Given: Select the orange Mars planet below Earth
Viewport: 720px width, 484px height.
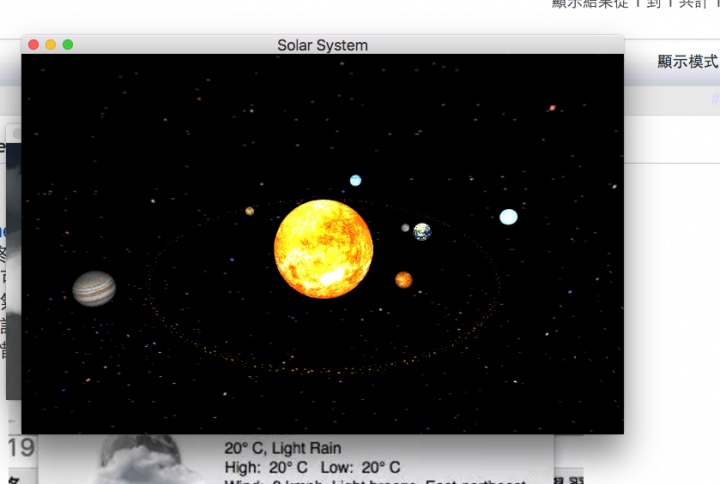Looking at the screenshot, I should [404, 280].
